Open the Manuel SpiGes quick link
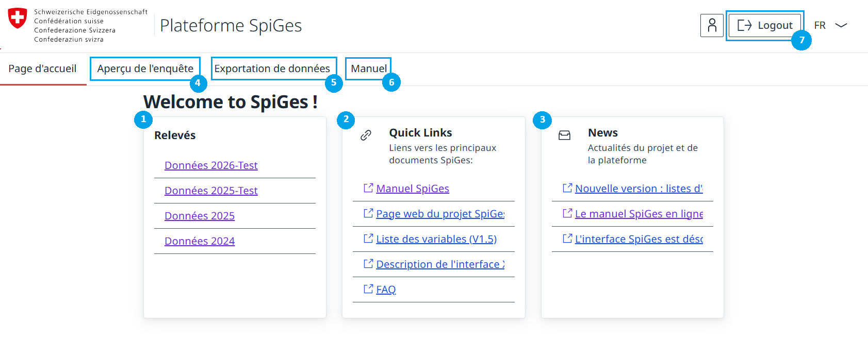 [413, 189]
